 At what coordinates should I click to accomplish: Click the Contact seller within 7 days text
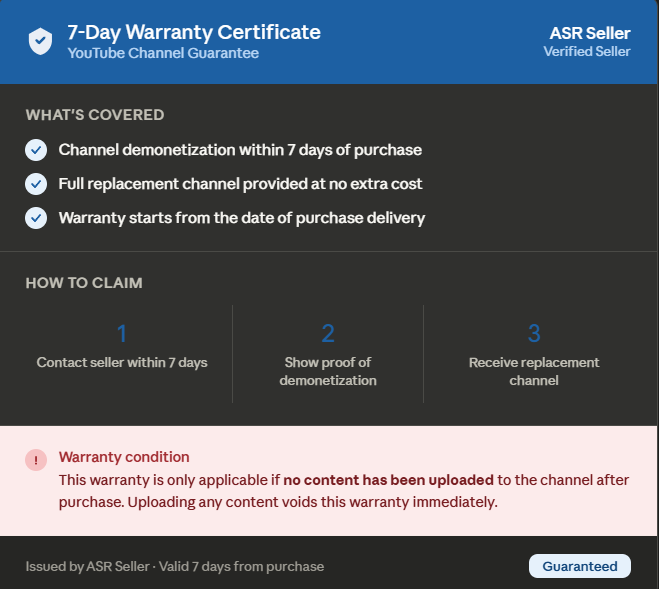(122, 362)
